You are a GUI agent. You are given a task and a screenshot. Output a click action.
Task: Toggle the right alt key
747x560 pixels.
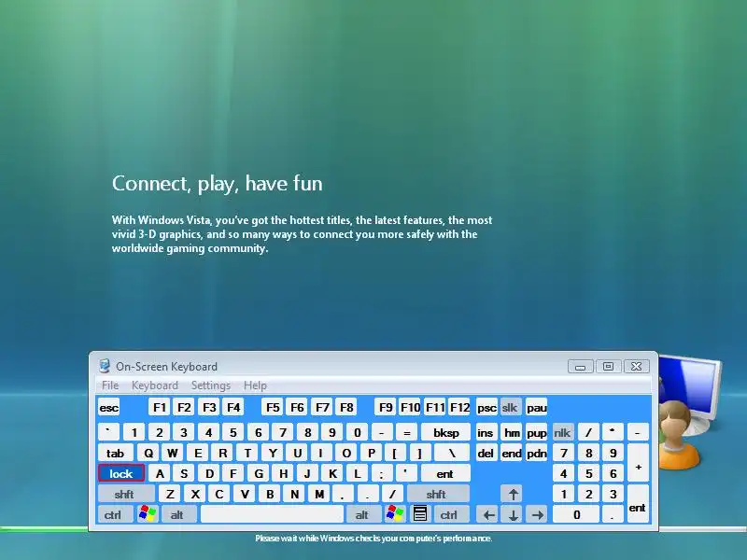364,514
